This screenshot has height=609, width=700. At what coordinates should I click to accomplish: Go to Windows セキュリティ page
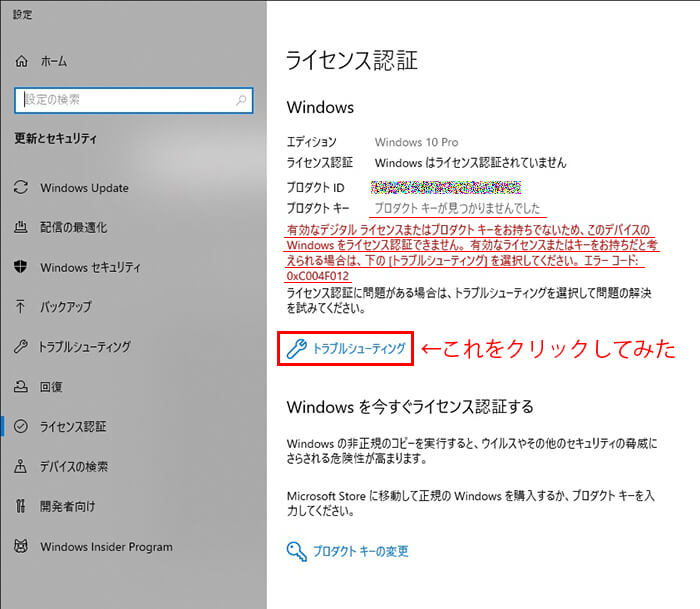pyautogui.click(x=91, y=267)
